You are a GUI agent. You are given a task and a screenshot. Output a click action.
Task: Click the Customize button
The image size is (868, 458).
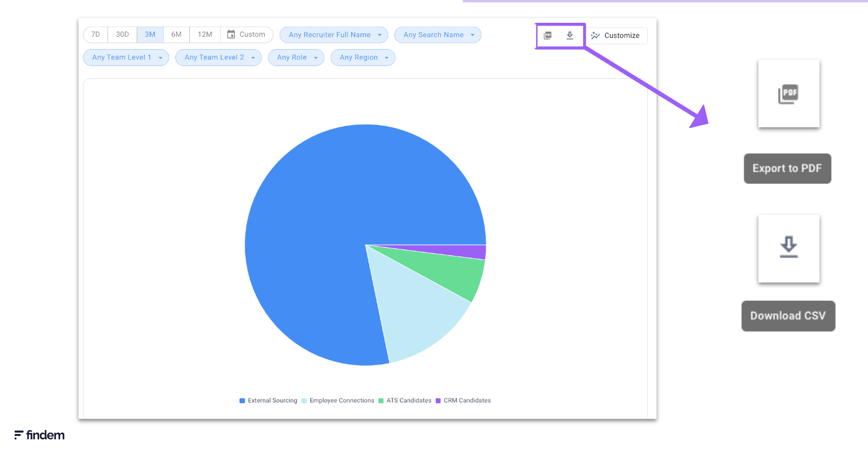[616, 36]
